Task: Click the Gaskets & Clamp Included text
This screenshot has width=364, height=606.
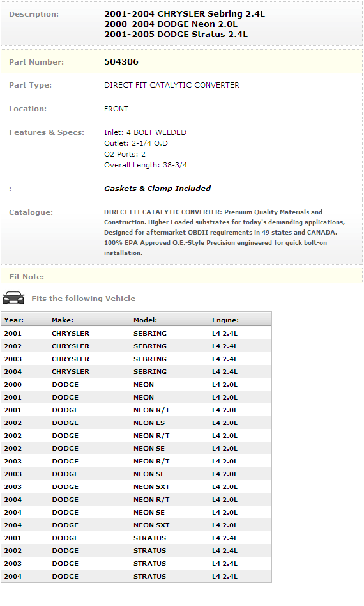Action: (x=158, y=189)
